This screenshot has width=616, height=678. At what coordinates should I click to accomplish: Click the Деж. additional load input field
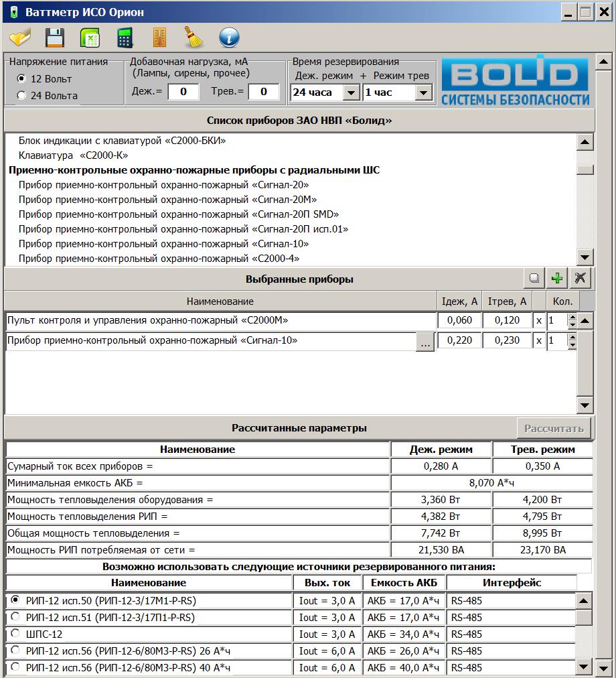tap(183, 92)
